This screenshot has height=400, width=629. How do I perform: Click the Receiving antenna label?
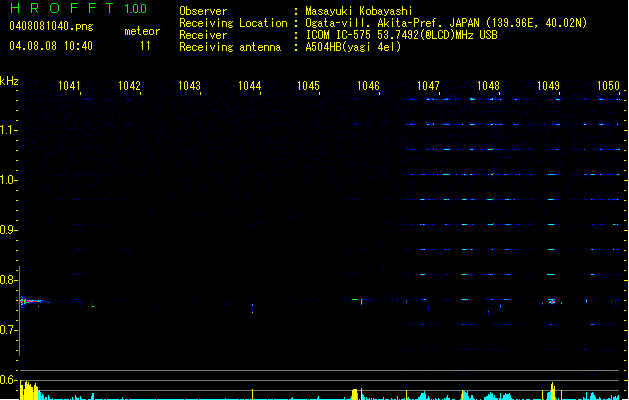pyautogui.click(x=230, y=47)
